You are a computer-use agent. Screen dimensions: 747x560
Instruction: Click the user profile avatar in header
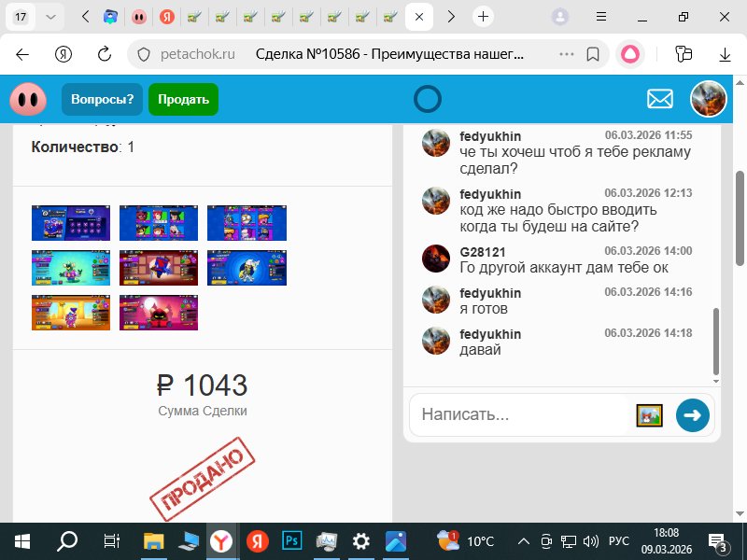point(708,99)
